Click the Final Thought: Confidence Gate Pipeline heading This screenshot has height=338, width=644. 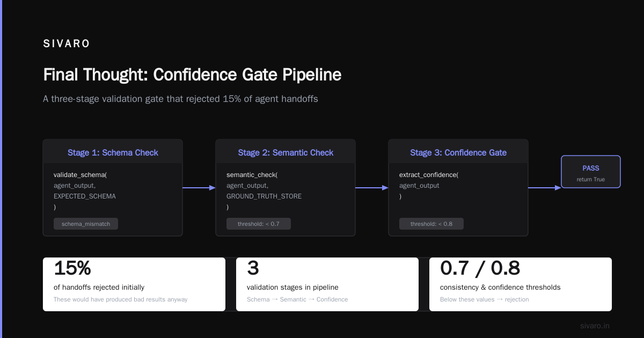pyautogui.click(x=192, y=75)
